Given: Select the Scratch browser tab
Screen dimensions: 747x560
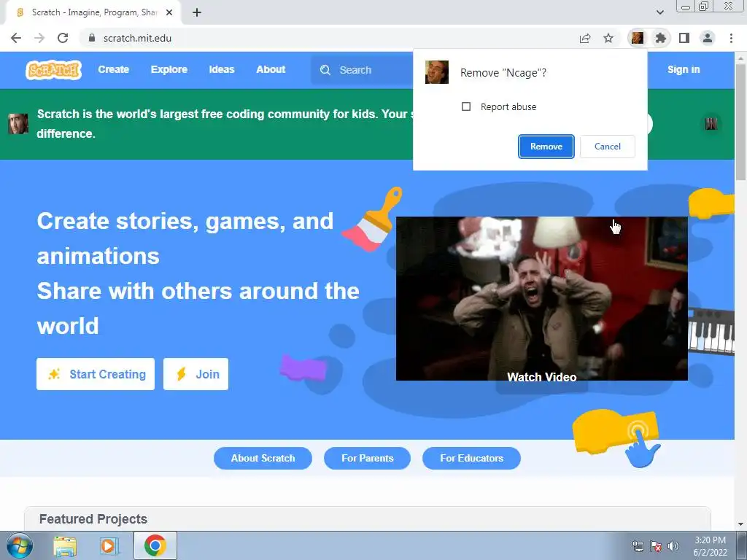Looking at the screenshot, I should pos(93,13).
